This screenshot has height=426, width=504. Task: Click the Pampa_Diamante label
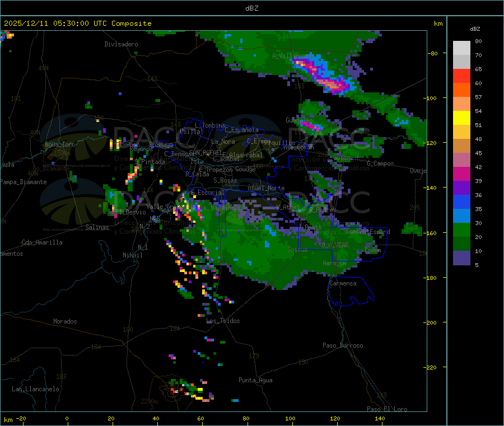(x=24, y=182)
